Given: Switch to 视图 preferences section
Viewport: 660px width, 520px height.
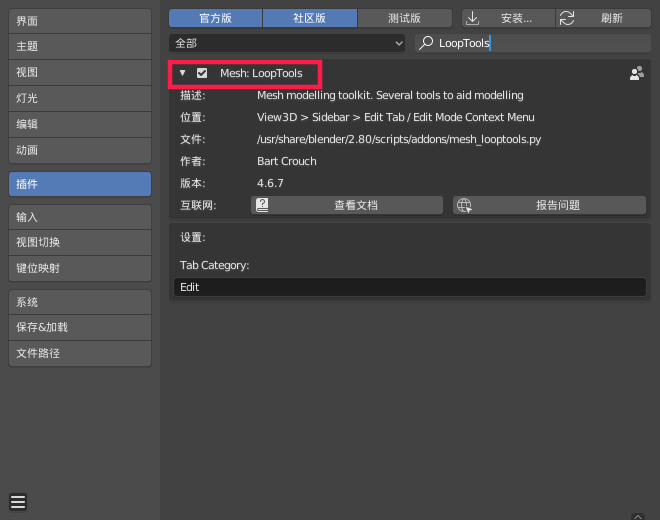Looking at the screenshot, I should (x=80, y=72).
